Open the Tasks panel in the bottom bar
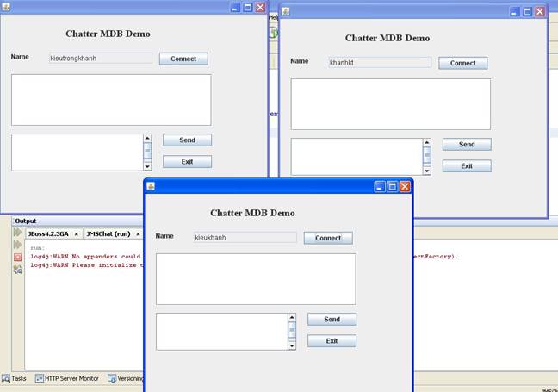This screenshot has width=558, height=392. [15, 378]
